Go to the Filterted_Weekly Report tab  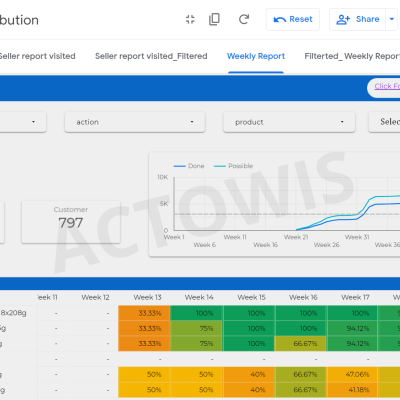pos(352,56)
